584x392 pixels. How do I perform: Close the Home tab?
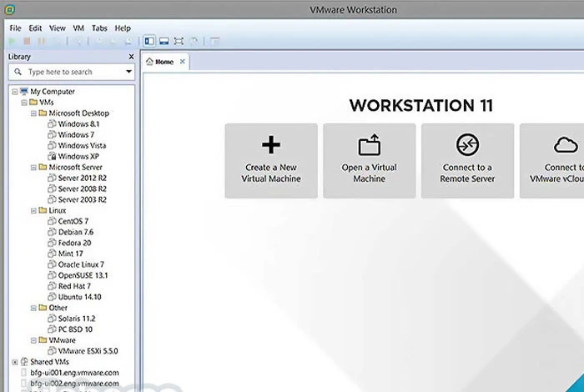coord(183,62)
